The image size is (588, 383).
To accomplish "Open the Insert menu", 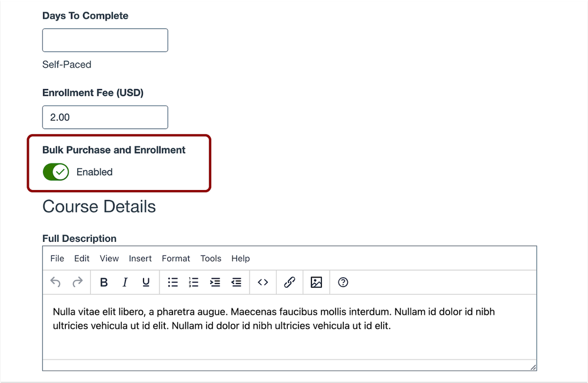I will click(140, 258).
